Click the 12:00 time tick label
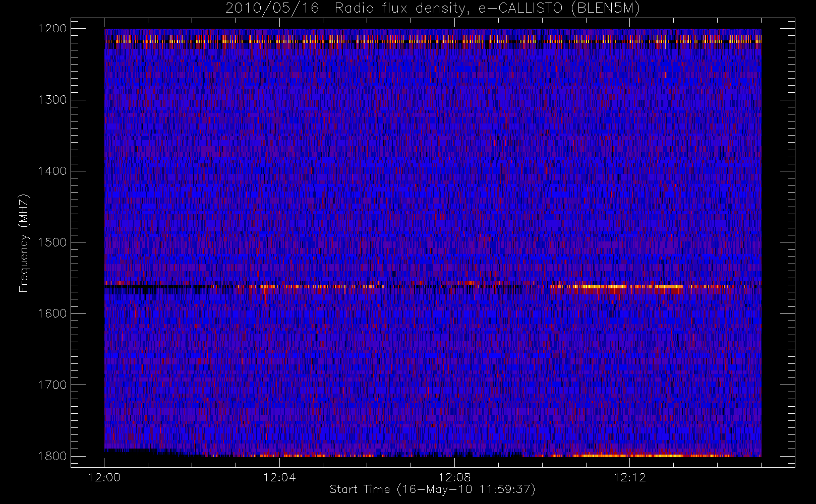 tap(104, 477)
